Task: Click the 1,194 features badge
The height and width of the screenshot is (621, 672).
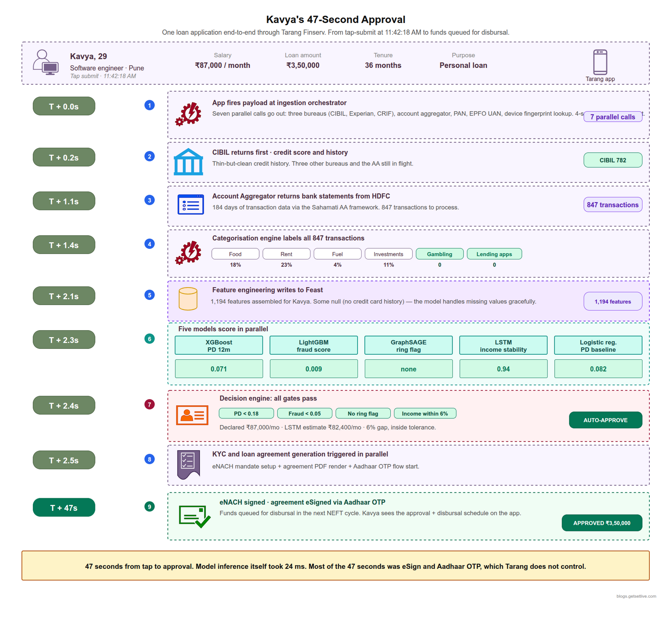Action: 613,302
